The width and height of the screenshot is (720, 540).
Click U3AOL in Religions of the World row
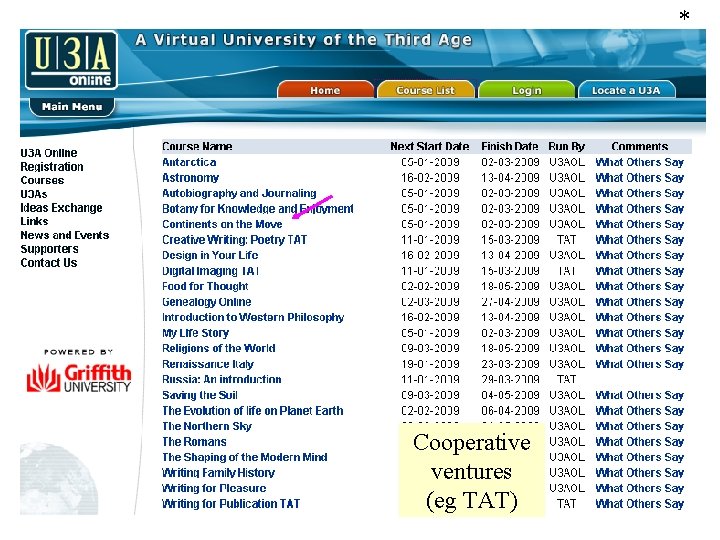tap(567, 348)
